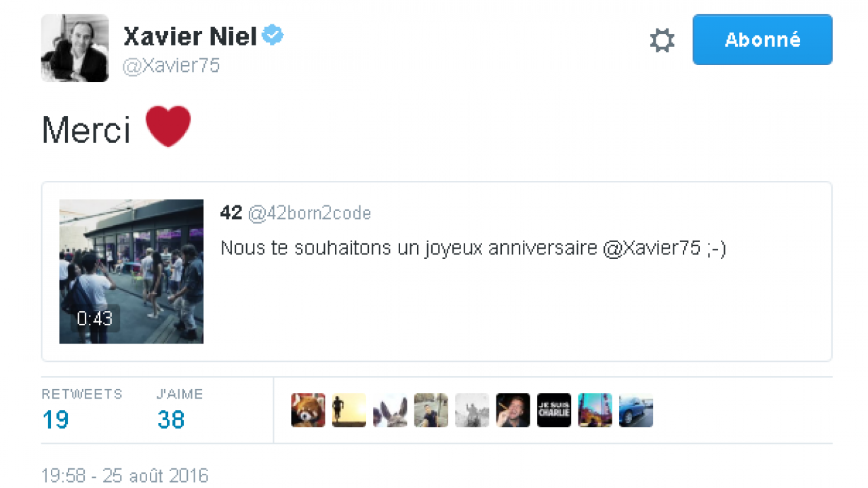
Task: Open the gear settings menu
Action: point(662,41)
